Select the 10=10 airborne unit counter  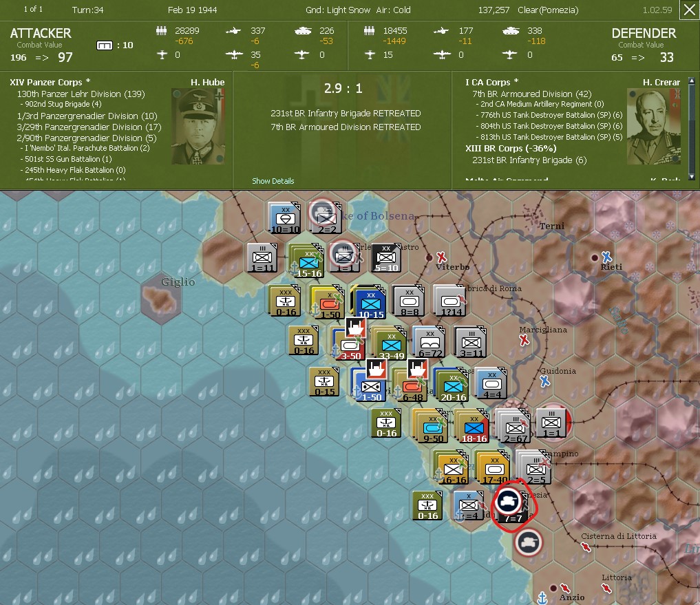click(285, 219)
